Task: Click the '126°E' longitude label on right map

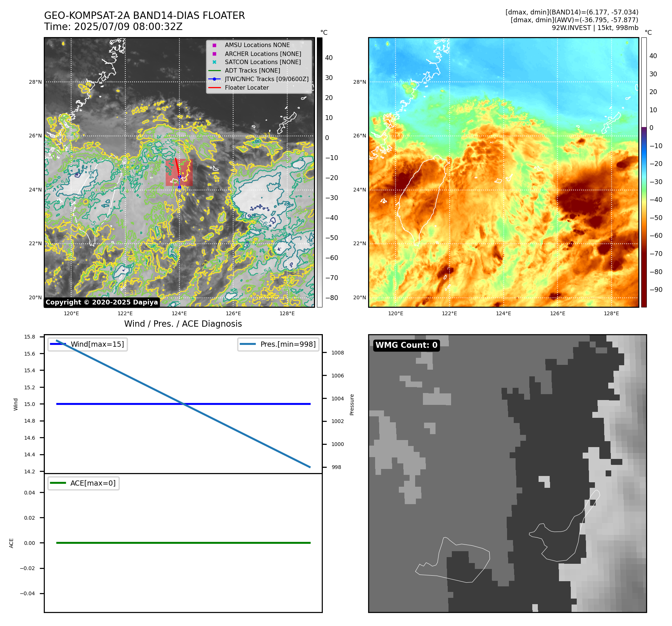Action: 558,313
